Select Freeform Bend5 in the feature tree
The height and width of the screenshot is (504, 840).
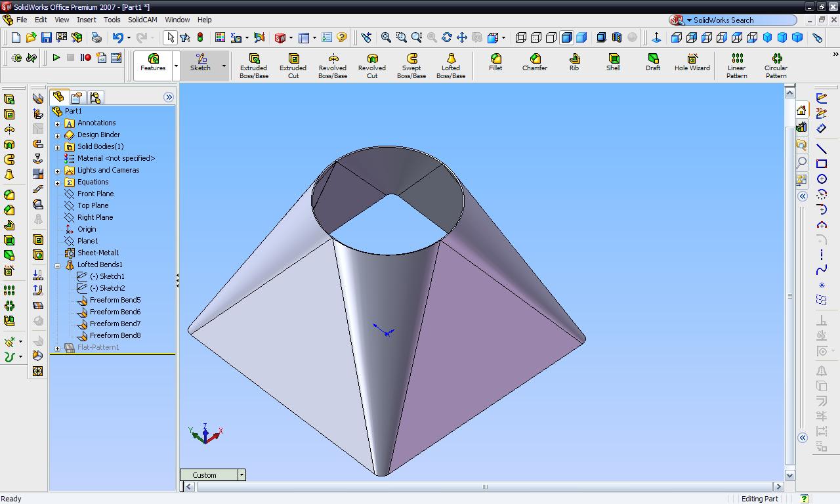click(115, 300)
